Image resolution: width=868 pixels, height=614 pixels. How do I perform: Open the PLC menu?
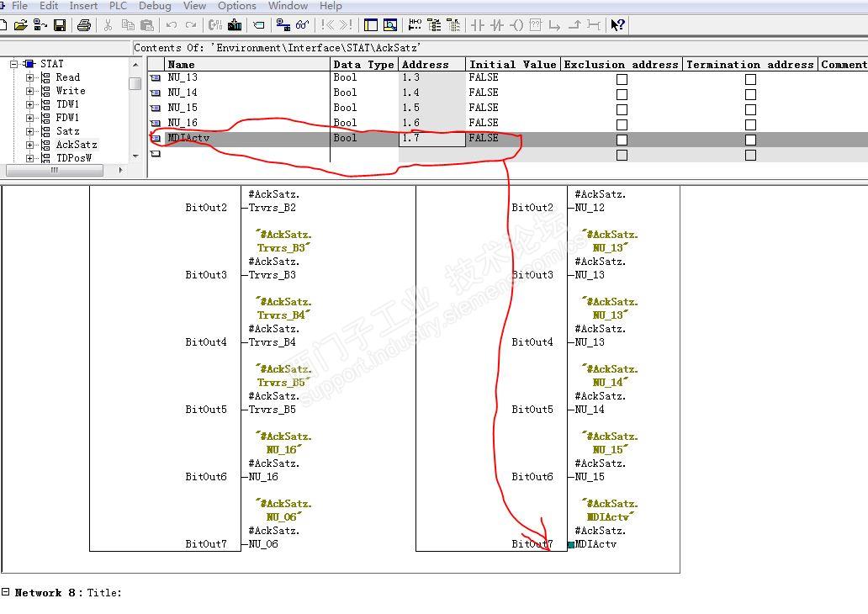(118, 6)
